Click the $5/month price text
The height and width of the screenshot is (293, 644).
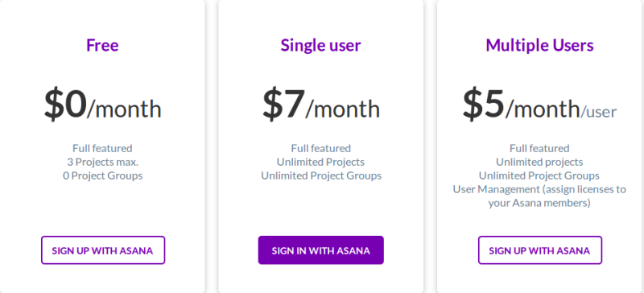(x=521, y=105)
